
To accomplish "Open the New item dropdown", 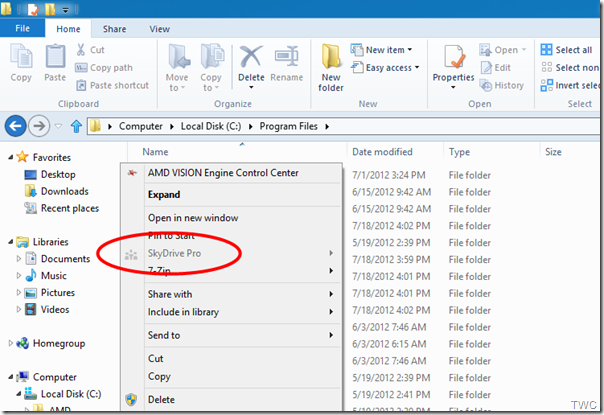I will [381, 50].
